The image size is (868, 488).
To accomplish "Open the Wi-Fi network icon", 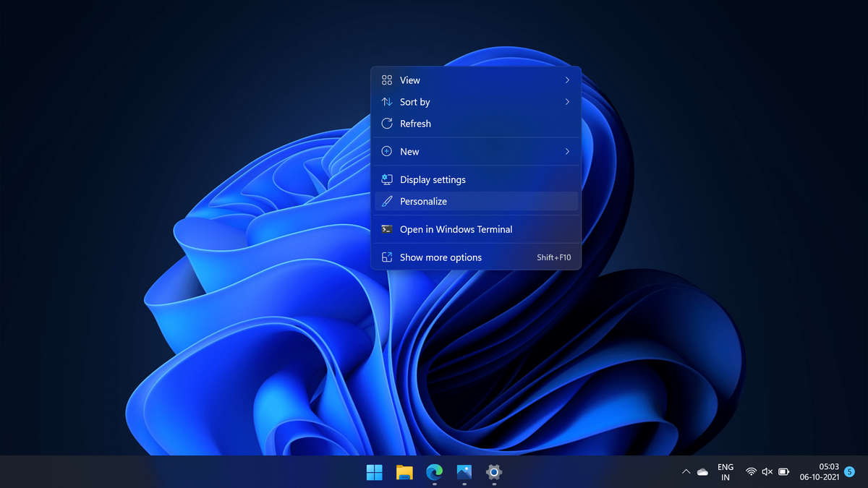I will point(751,471).
